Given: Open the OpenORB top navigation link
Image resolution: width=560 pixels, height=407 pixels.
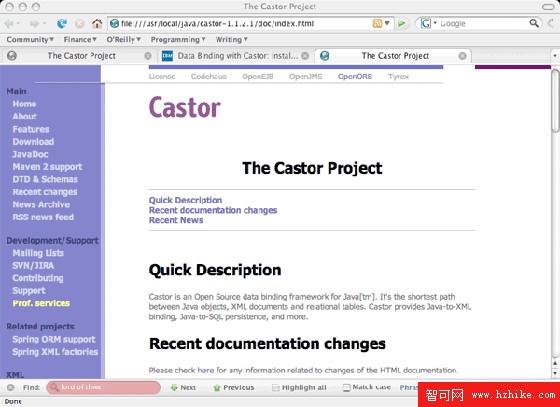Looking at the screenshot, I should click(x=355, y=76).
